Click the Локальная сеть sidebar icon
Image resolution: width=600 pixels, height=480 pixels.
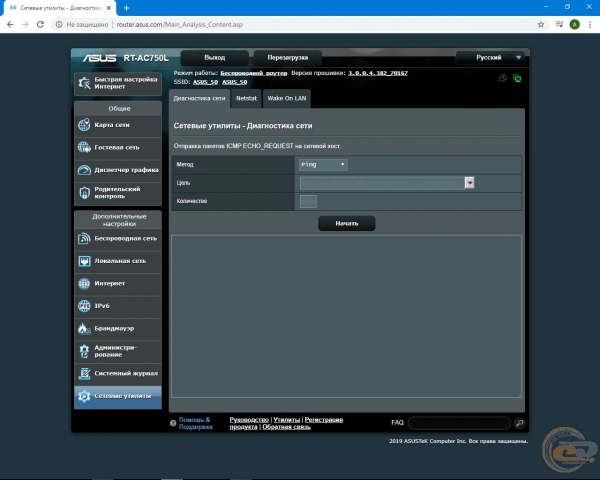coord(85,261)
